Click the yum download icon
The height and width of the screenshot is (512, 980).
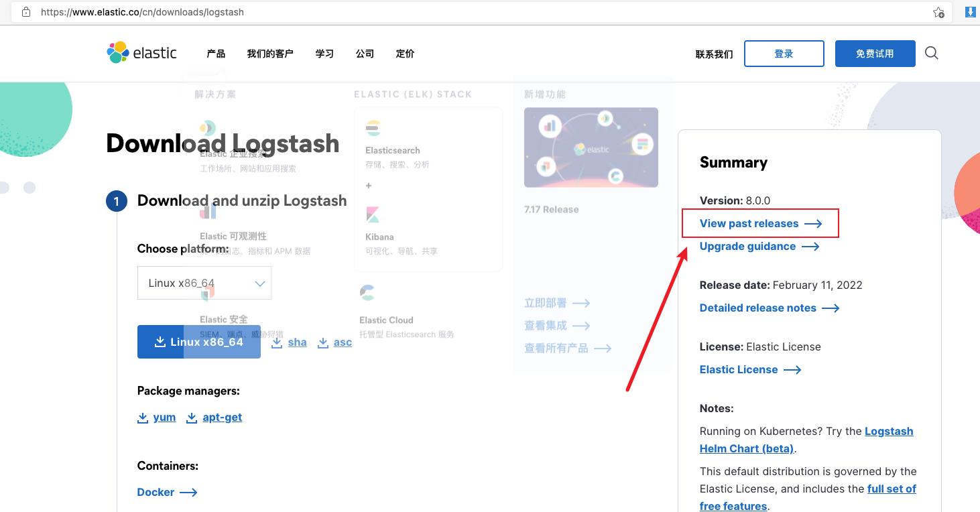click(x=143, y=418)
